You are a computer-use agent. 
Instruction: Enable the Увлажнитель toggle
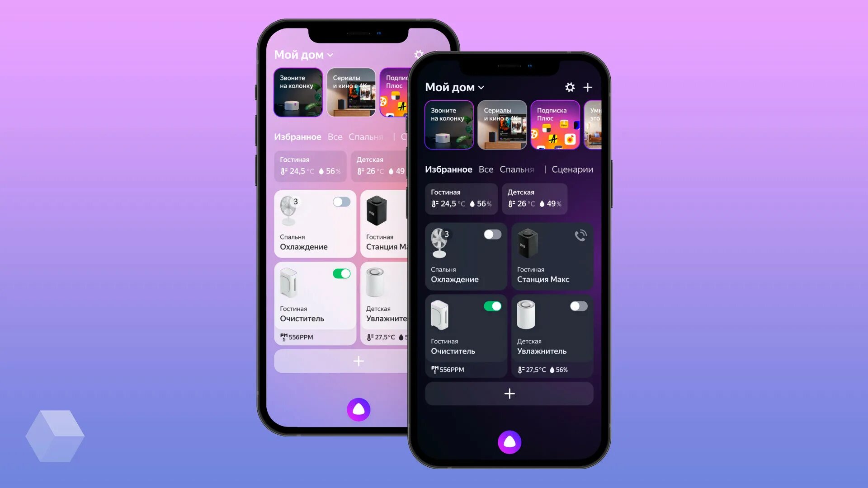[577, 306]
